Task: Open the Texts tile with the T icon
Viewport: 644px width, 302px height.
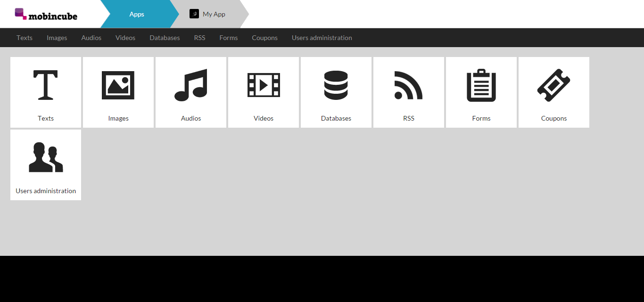Action: tap(46, 92)
